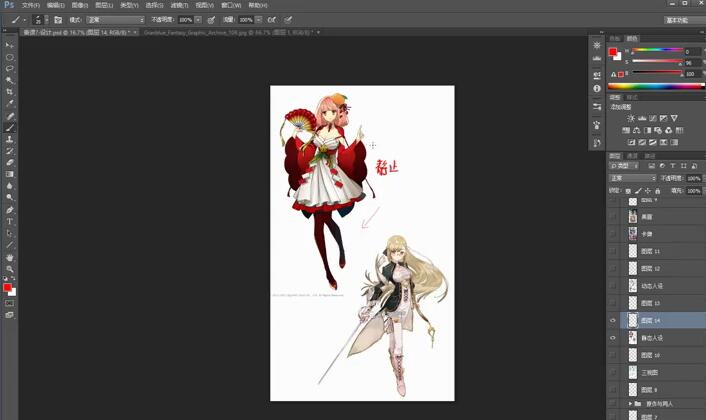The height and width of the screenshot is (420, 706).
Task: Select the Zoom tool
Action: (x=9, y=269)
